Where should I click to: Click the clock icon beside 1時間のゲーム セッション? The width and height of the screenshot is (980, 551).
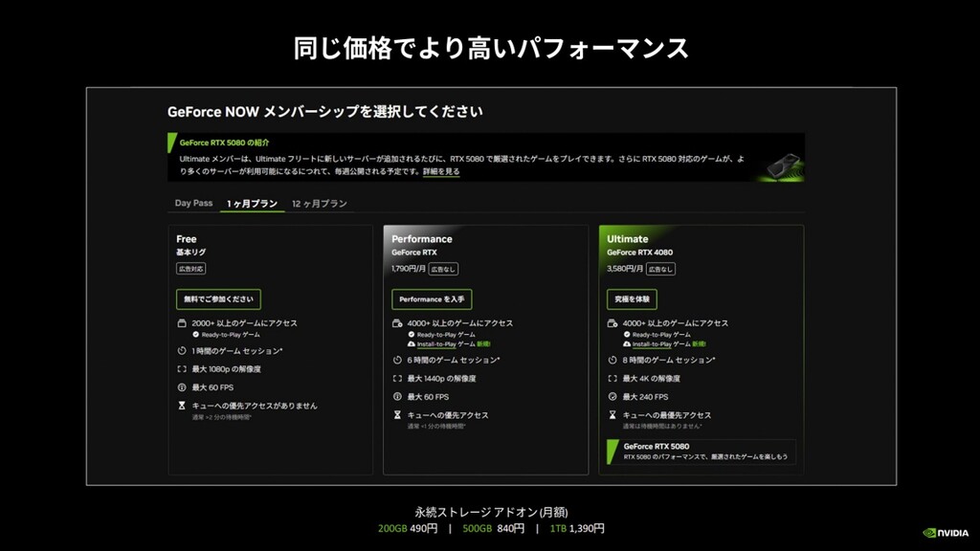pyautogui.click(x=182, y=351)
